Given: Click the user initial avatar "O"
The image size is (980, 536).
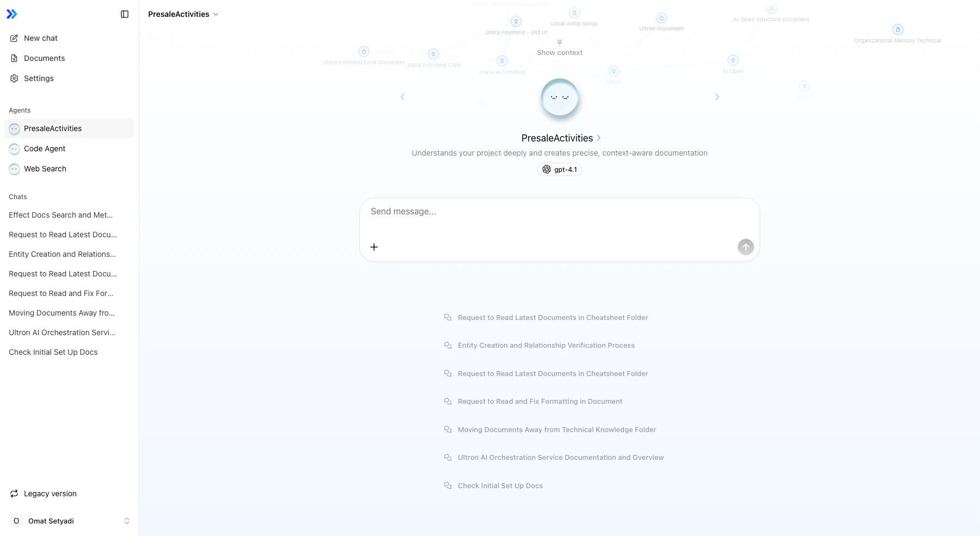Looking at the screenshot, I should coord(16,521).
